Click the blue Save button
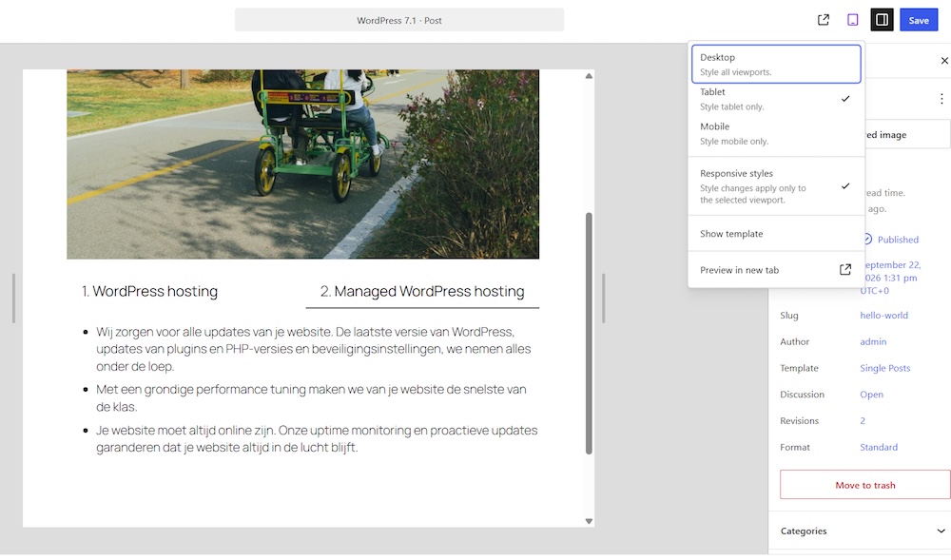Image resolution: width=951 pixels, height=560 pixels. [919, 20]
